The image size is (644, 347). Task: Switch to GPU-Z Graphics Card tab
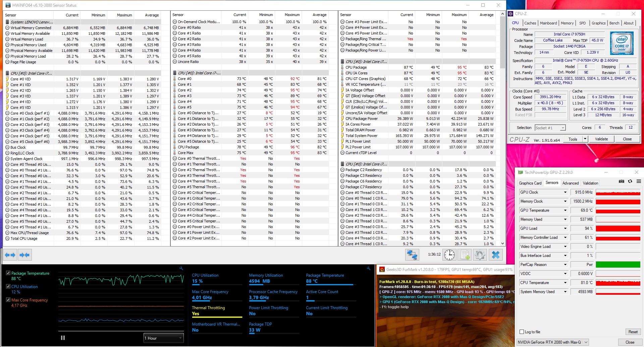(530, 183)
